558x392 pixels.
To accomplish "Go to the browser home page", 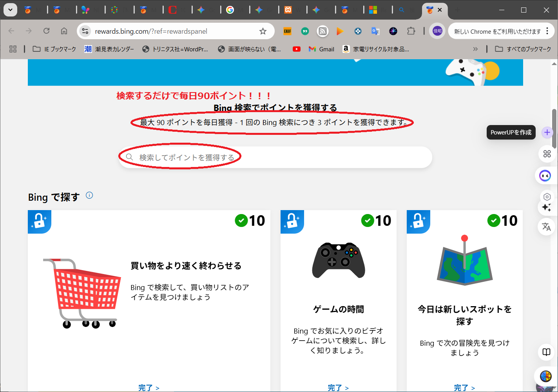I will point(64,31).
